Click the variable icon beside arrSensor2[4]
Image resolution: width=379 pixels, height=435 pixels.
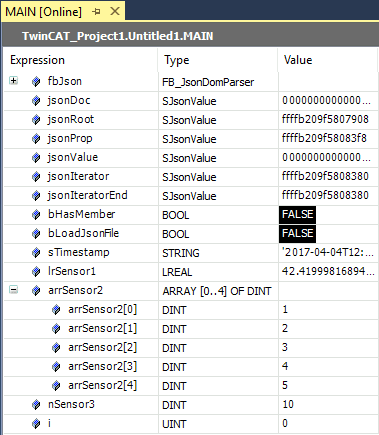[56, 386]
